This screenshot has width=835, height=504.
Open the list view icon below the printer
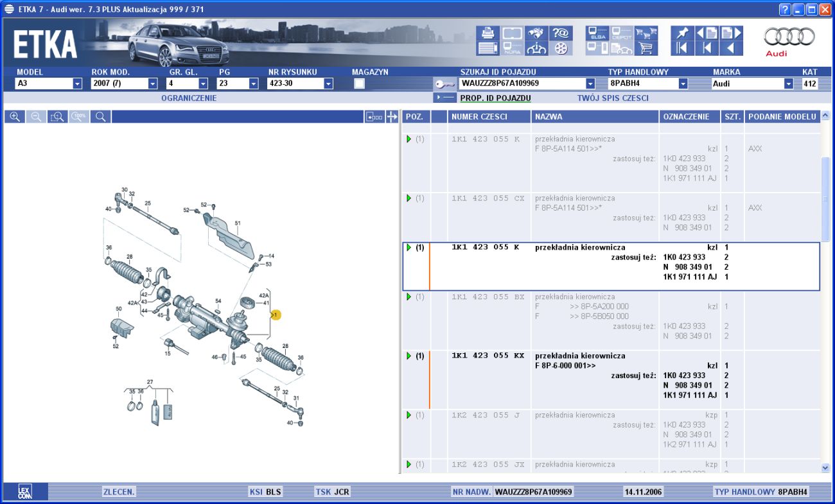pyautogui.click(x=487, y=48)
